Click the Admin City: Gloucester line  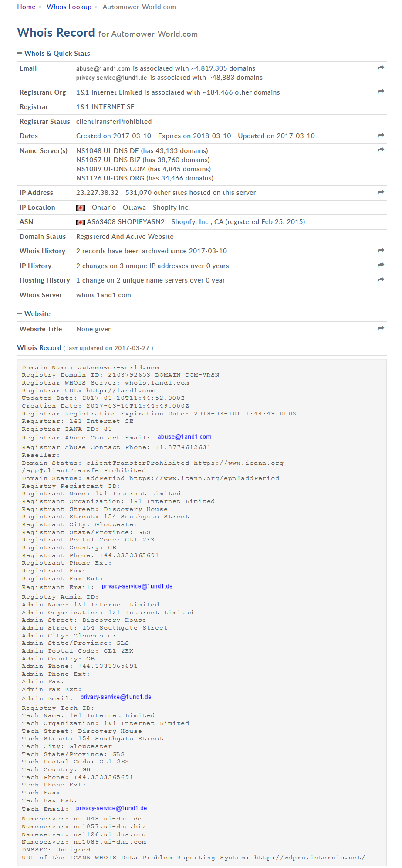(x=69, y=636)
